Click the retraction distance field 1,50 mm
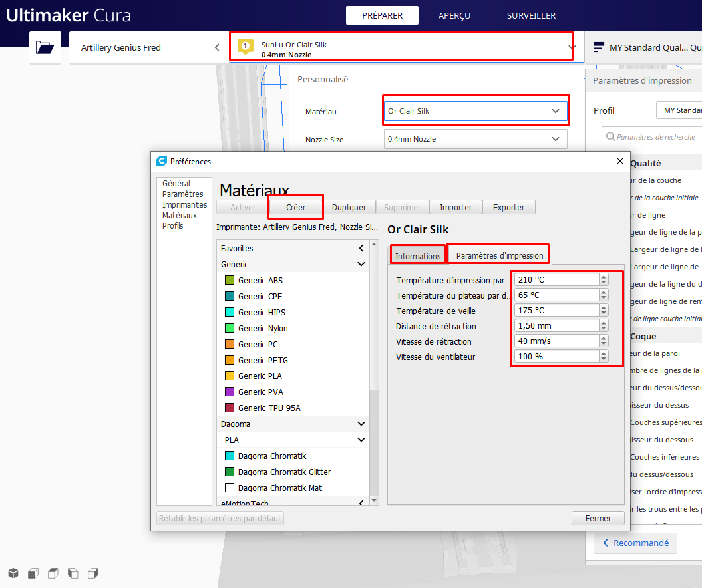The width and height of the screenshot is (702, 588). [x=556, y=325]
